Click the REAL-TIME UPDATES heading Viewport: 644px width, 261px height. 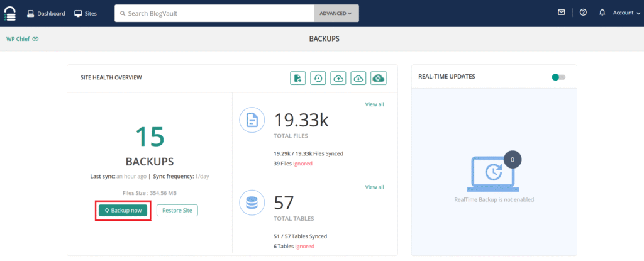[x=447, y=77]
